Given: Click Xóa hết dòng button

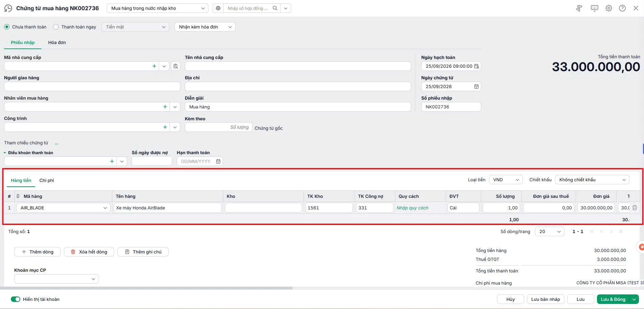Looking at the screenshot, I should [89, 252].
